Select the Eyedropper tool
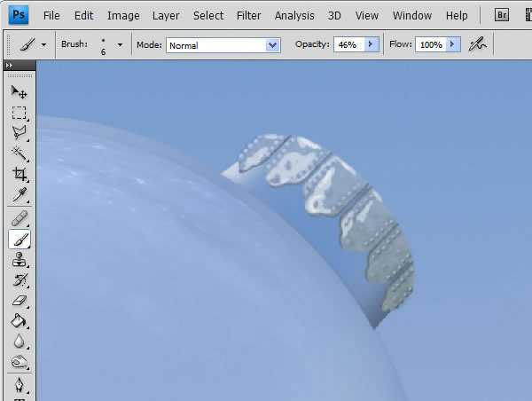Image resolution: width=532 pixels, height=401 pixels. tap(19, 195)
